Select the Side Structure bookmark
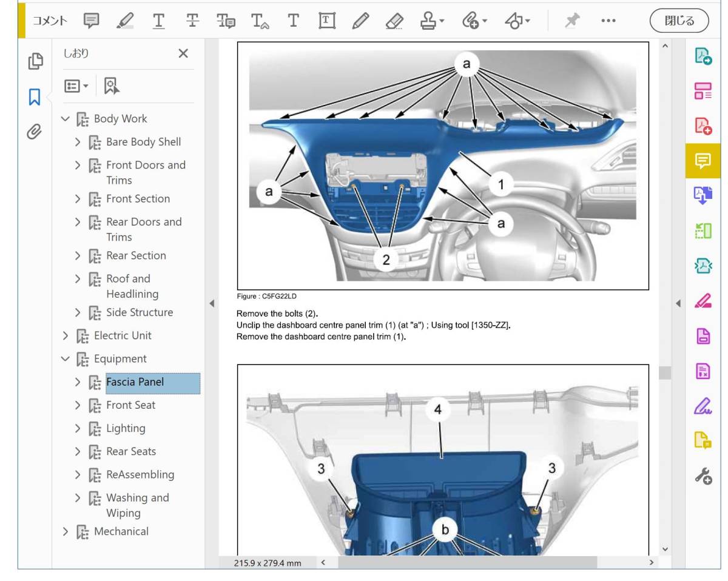Image resolution: width=728 pixels, height=581 pixels. click(x=140, y=313)
